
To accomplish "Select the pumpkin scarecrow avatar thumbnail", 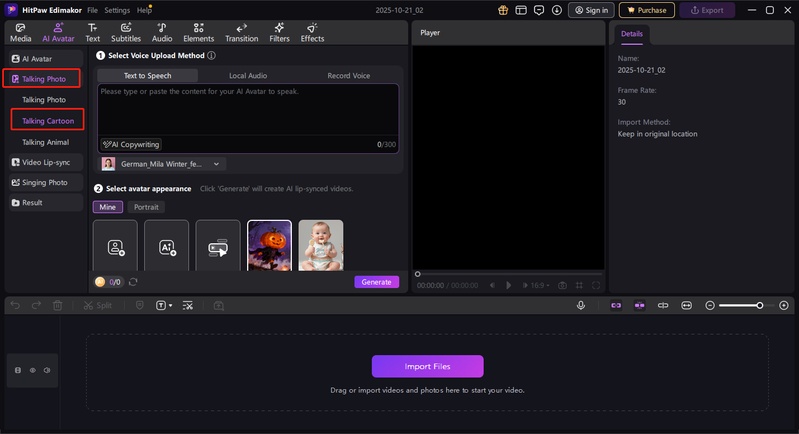I will 269,246.
